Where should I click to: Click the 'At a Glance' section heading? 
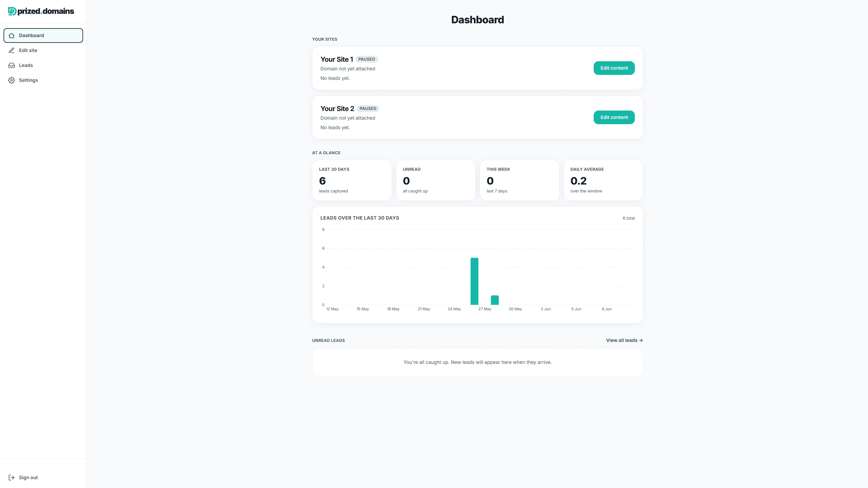pos(326,153)
